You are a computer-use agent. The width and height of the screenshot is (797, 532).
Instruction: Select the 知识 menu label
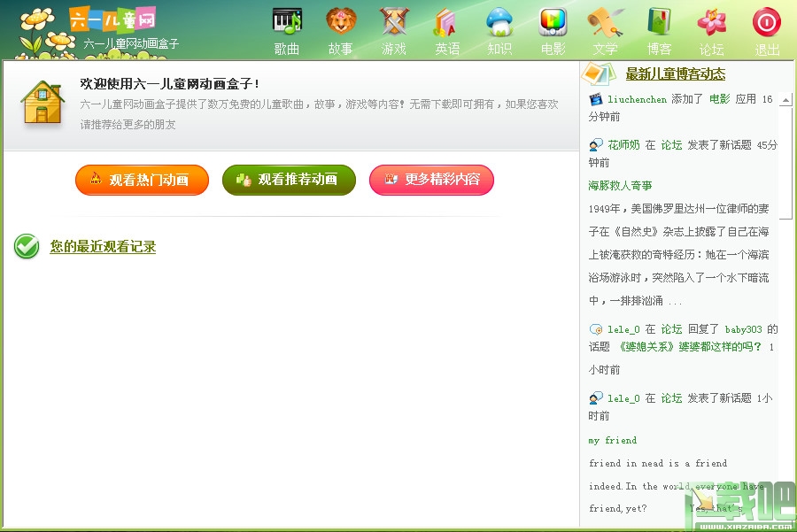click(499, 49)
